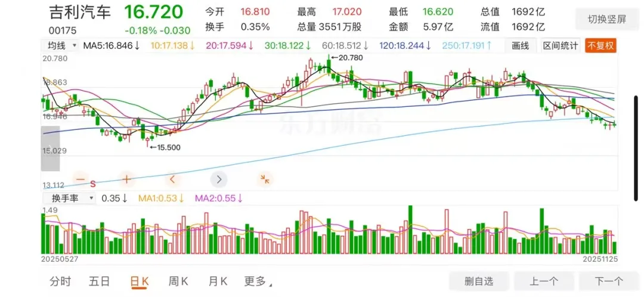The width and height of the screenshot is (644, 297).
Task: Toggle 区间统计 range statistics
Action: coord(561,45)
